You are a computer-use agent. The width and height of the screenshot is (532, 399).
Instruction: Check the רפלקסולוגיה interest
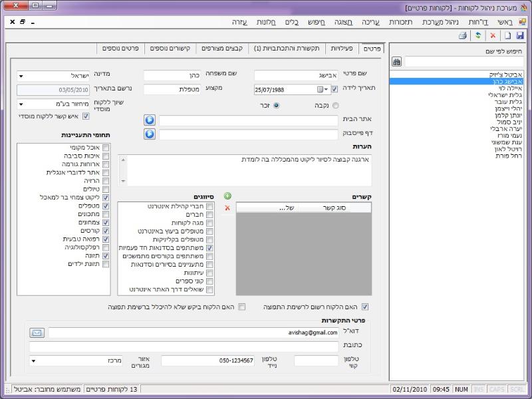pos(106,247)
